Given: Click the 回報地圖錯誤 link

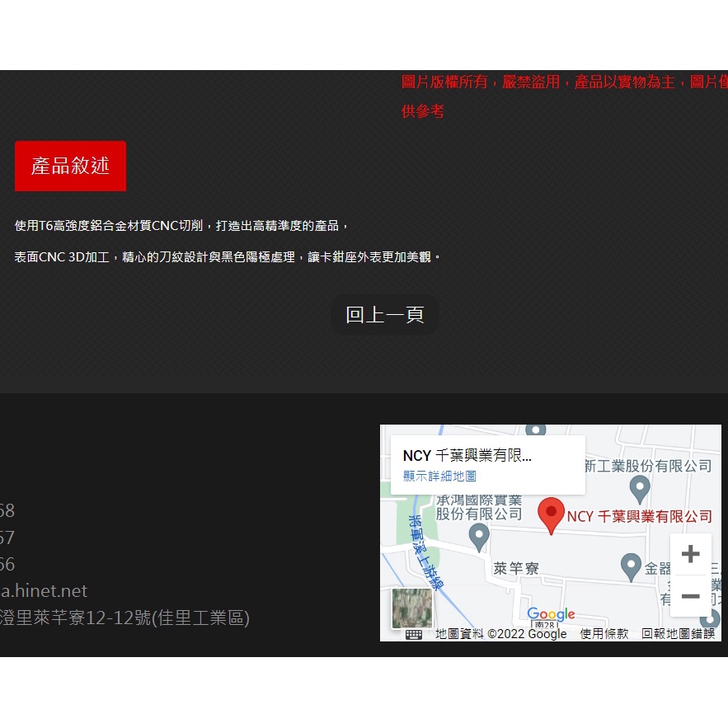Looking at the screenshot, I should tap(678, 634).
